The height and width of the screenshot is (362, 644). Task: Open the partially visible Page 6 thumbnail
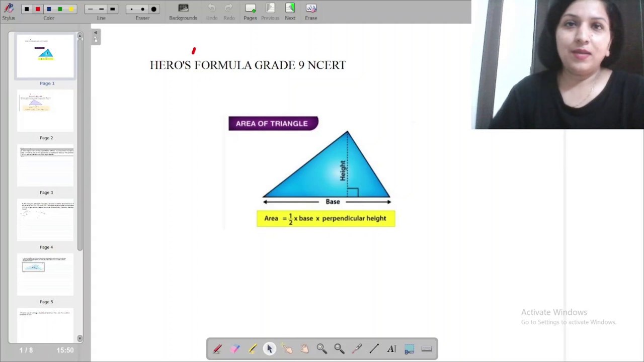point(45,325)
